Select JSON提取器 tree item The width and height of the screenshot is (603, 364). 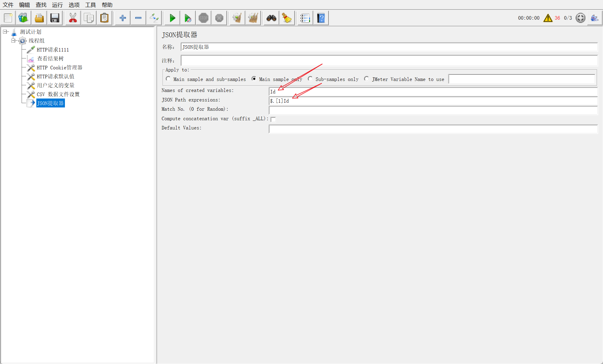click(50, 103)
